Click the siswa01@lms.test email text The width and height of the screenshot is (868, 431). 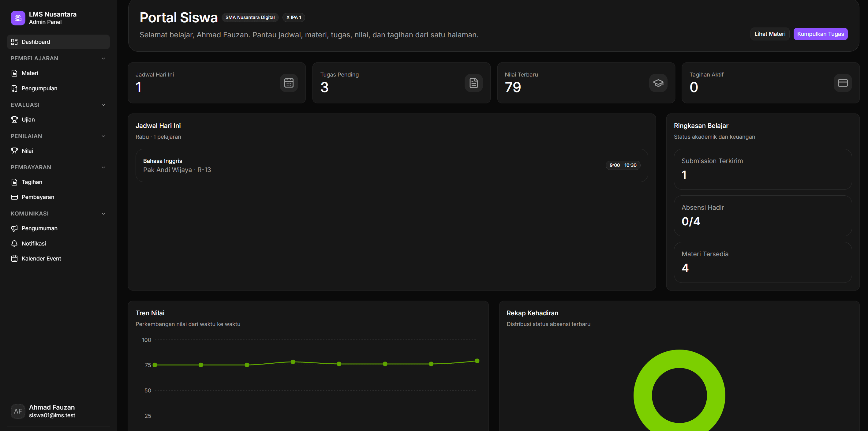[52, 415]
